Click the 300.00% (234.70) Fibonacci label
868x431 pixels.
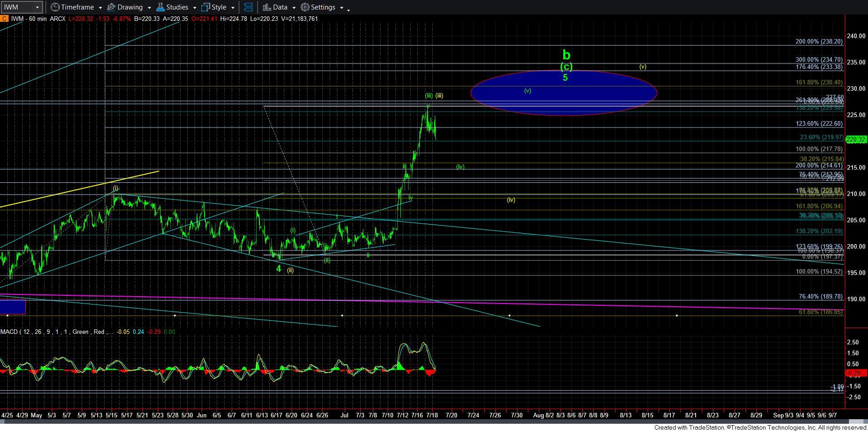pos(819,59)
